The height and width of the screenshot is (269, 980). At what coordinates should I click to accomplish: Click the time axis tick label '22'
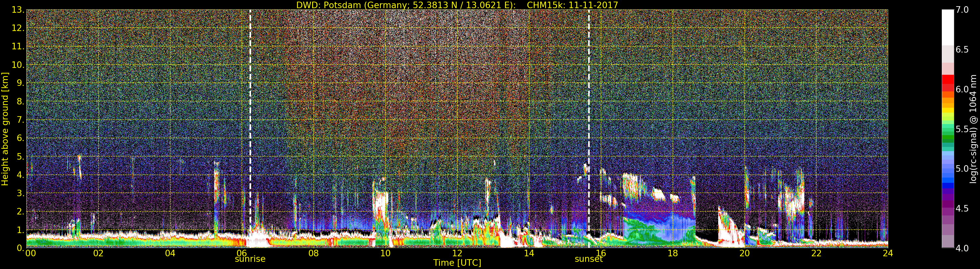[x=816, y=253]
